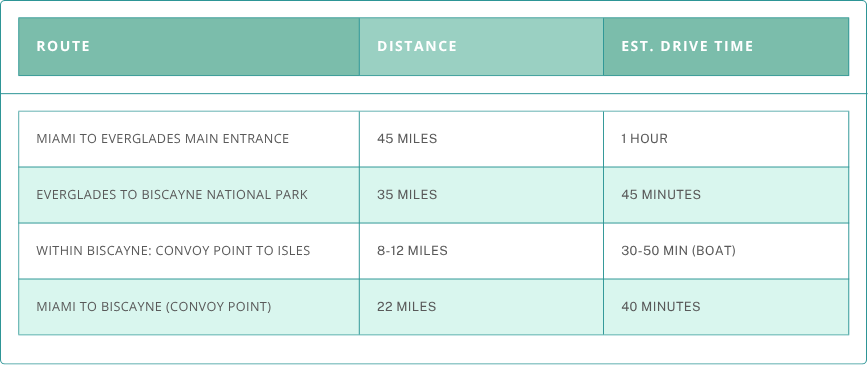Viewport: 868px width, 365px height.
Task: Click the 40 MINUTES drive time cell
Action: click(726, 307)
